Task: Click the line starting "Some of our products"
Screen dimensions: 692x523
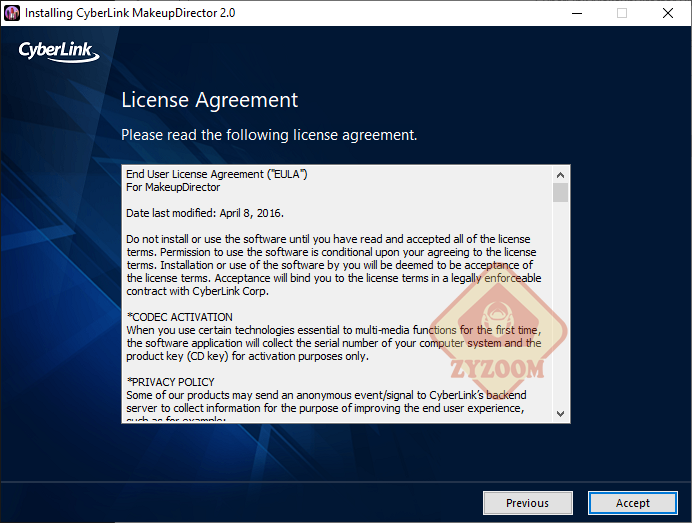Action: point(326,395)
